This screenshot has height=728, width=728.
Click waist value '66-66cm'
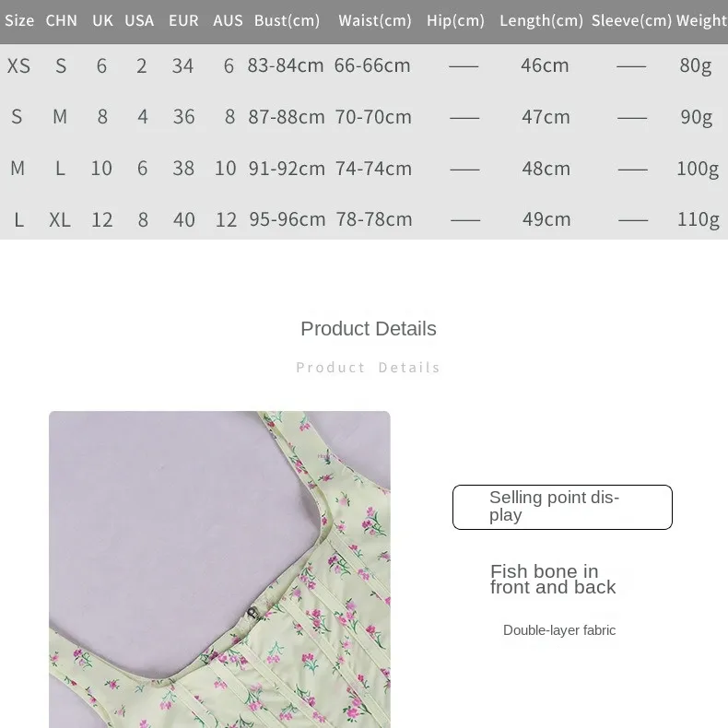pos(372,65)
